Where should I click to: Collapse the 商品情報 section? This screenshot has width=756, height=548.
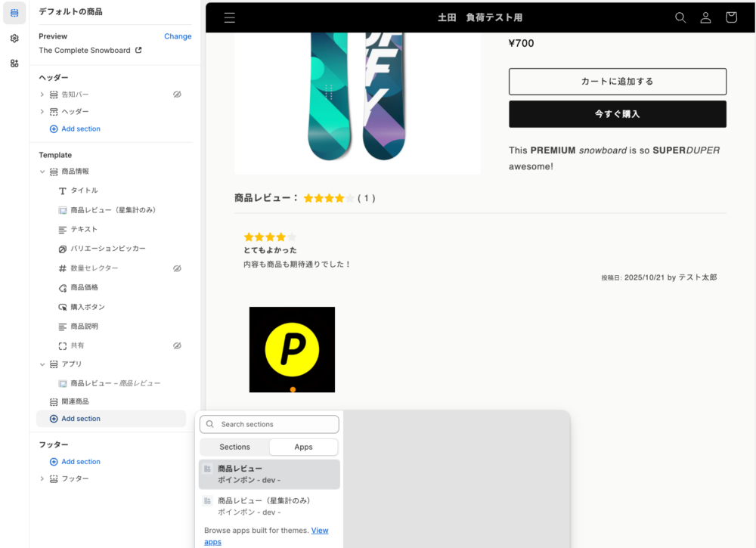(42, 172)
